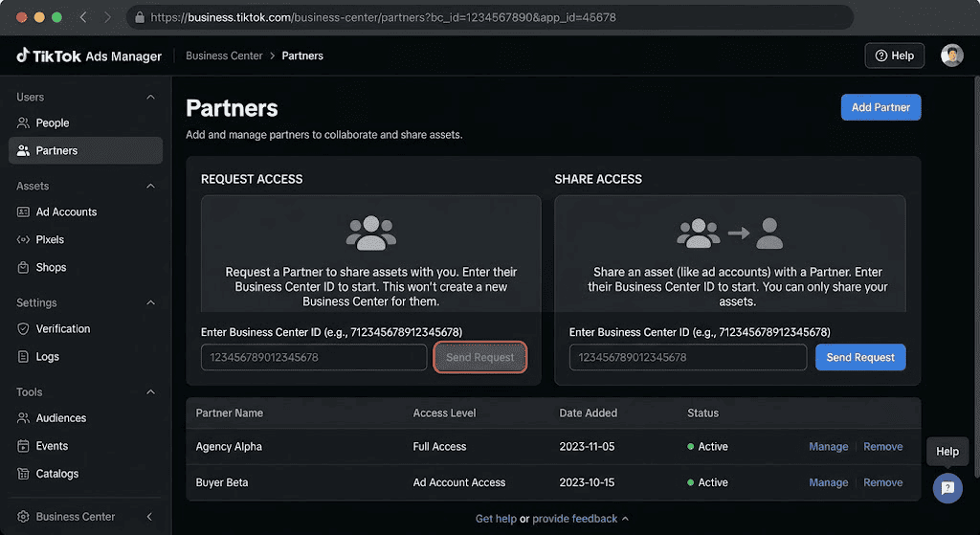Focus Request Access Business Center ID field

(x=314, y=357)
